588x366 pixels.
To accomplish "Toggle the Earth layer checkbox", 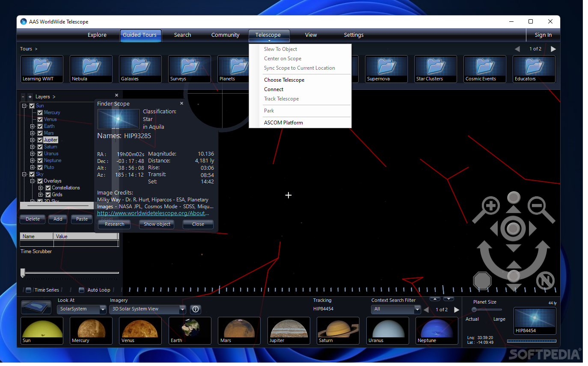I will [40, 126].
